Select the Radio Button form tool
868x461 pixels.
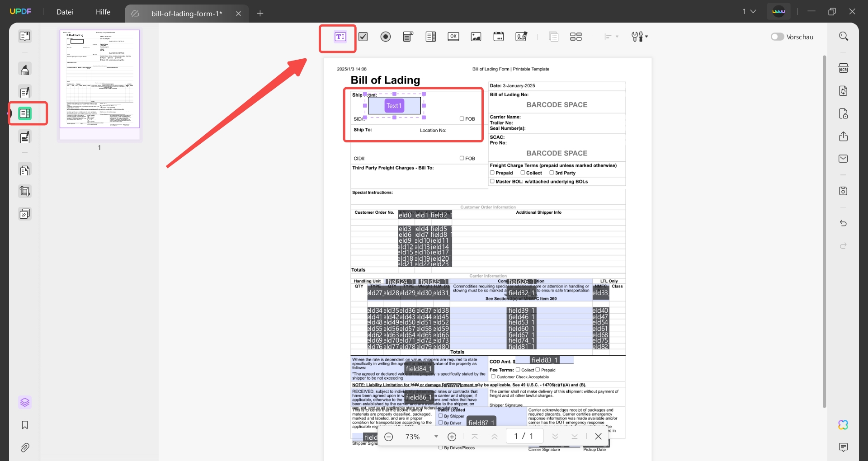tap(386, 37)
